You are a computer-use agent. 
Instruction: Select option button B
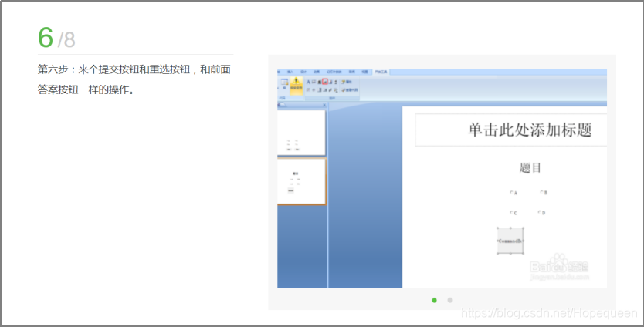point(544,192)
